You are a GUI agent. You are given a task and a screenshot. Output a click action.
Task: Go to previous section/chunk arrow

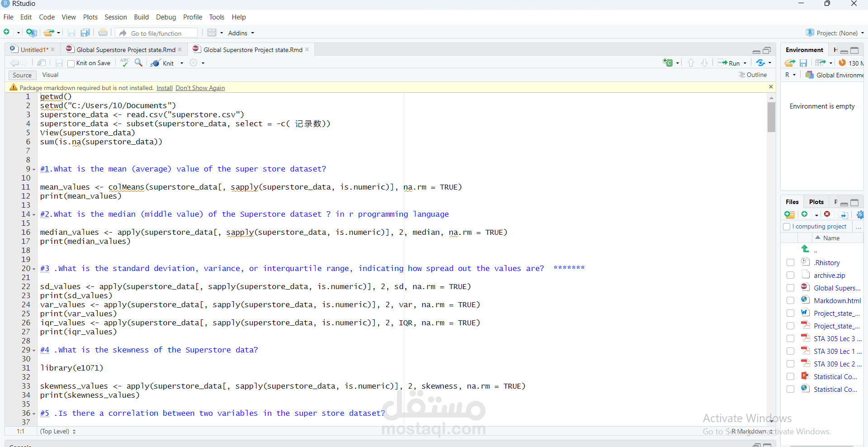click(x=691, y=63)
